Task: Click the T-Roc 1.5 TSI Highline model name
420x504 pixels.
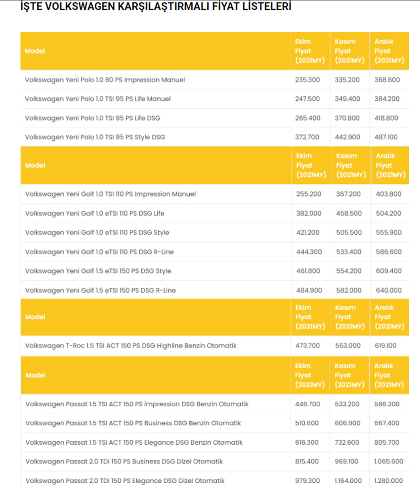Action: (131, 345)
